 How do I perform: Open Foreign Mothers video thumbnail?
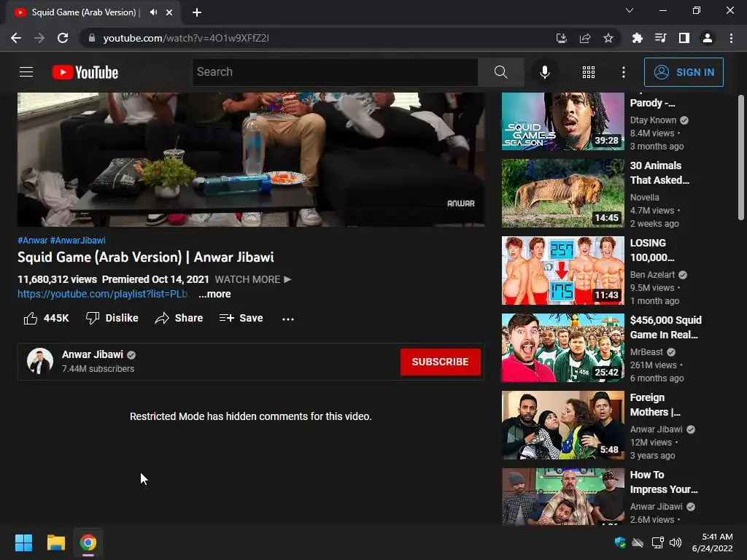(x=562, y=425)
